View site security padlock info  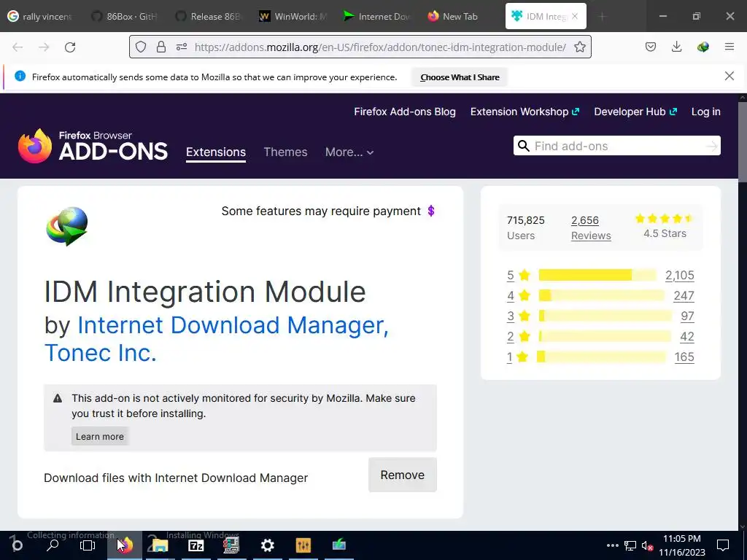pyautogui.click(x=161, y=47)
